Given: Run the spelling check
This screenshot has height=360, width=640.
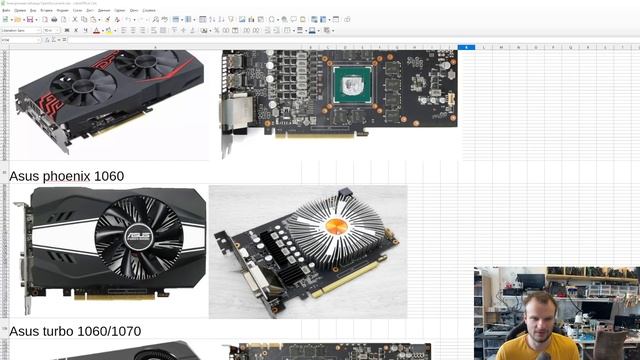Looking at the screenshot, I should (x=164, y=20).
